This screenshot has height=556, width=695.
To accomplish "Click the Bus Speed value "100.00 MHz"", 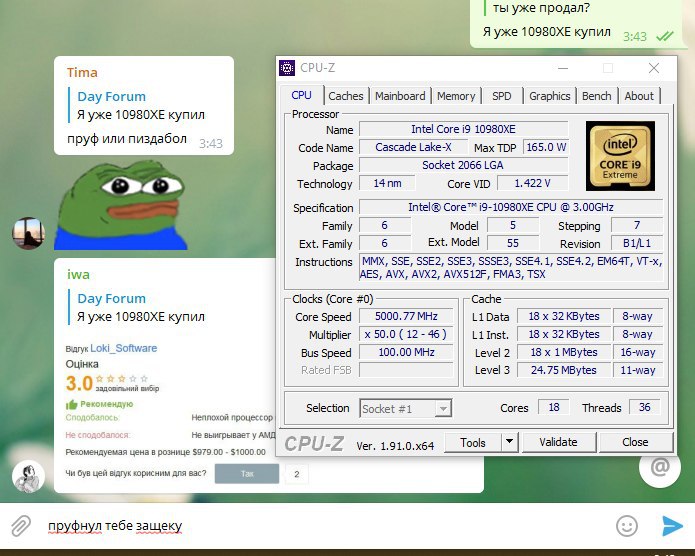I will click(406, 352).
